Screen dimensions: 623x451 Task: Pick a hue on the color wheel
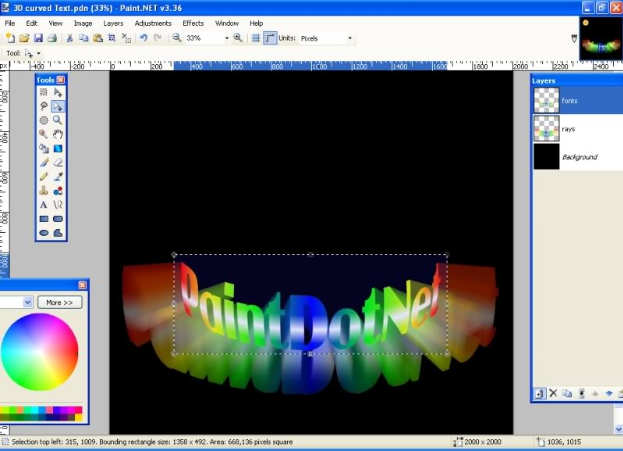point(40,352)
